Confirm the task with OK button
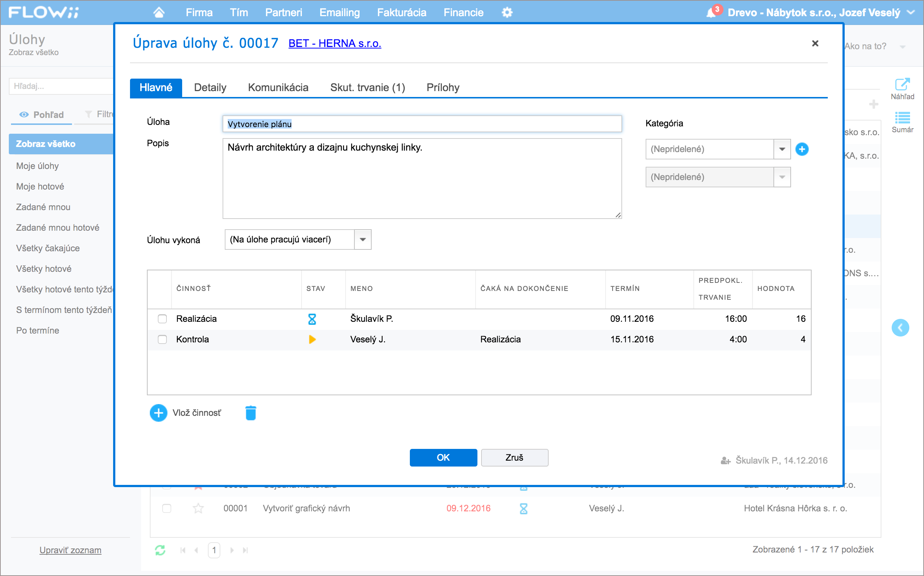924x576 pixels. pos(443,457)
